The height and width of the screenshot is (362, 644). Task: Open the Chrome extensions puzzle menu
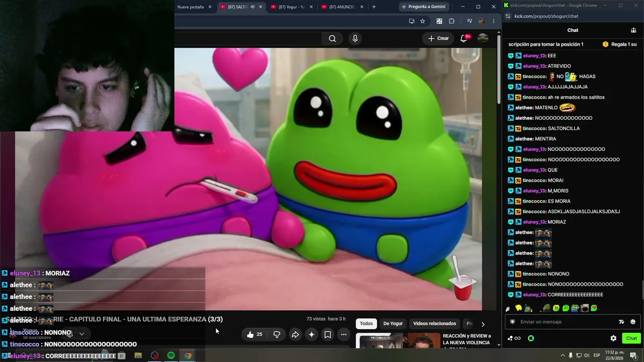pos(451,21)
